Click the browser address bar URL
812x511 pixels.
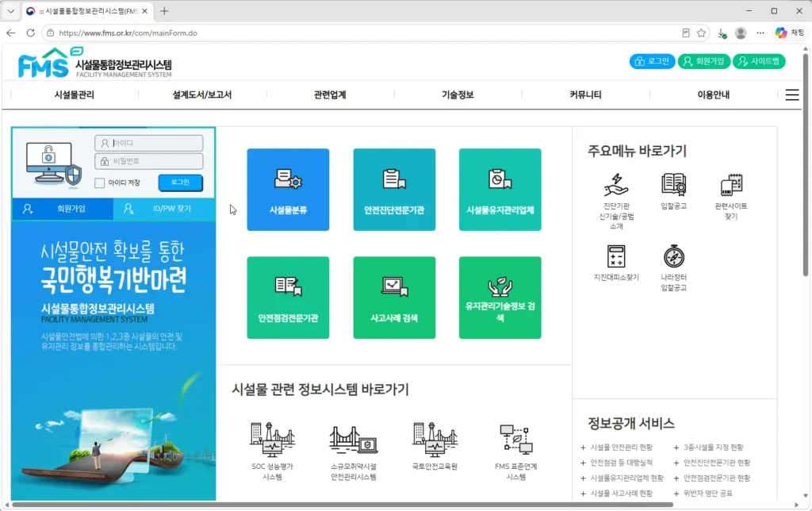128,33
